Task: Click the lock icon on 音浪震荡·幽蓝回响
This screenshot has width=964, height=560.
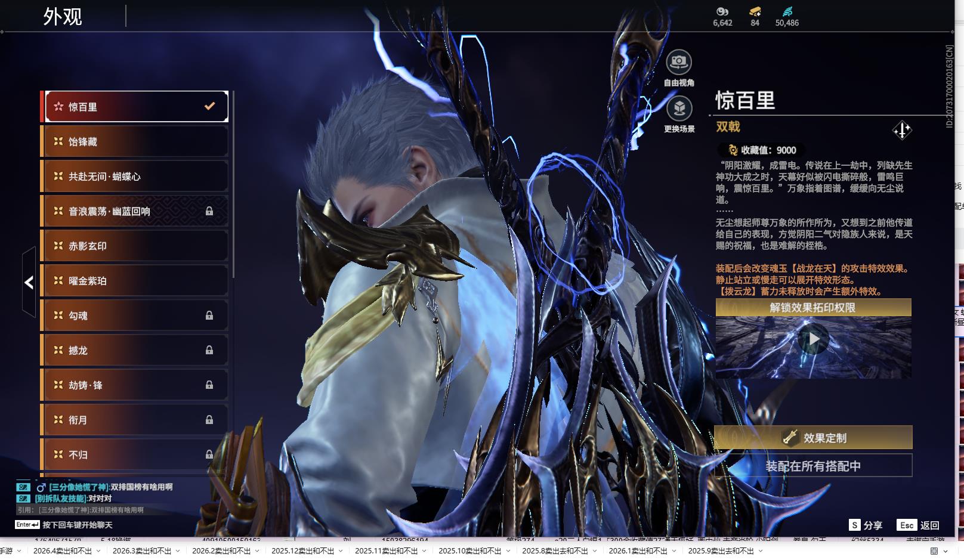Action: point(209,211)
